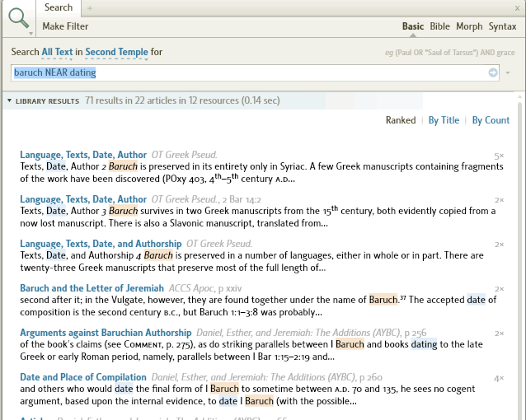526x420 pixels.
Task: Open the small arrow menu under the magnifier
Action: (31, 34)
